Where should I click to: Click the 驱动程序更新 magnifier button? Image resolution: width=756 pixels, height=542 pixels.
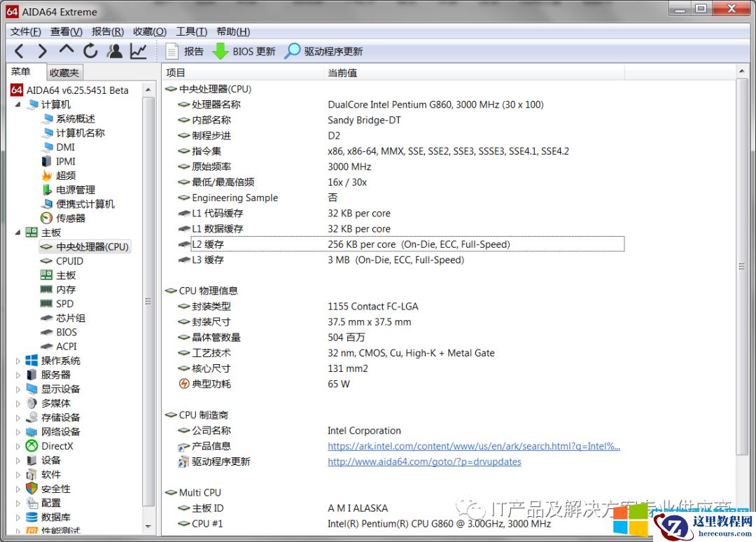click(x=323, y=51)
